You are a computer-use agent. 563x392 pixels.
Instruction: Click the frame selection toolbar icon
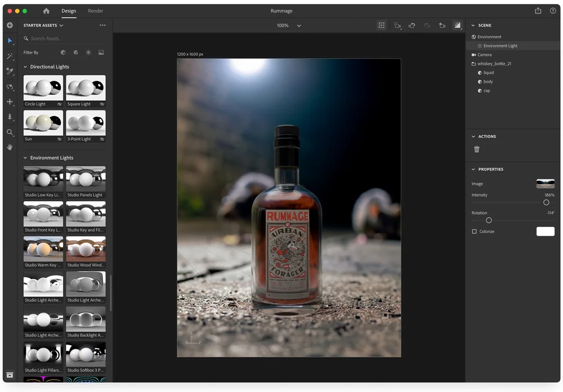click(x=381, y=25)
